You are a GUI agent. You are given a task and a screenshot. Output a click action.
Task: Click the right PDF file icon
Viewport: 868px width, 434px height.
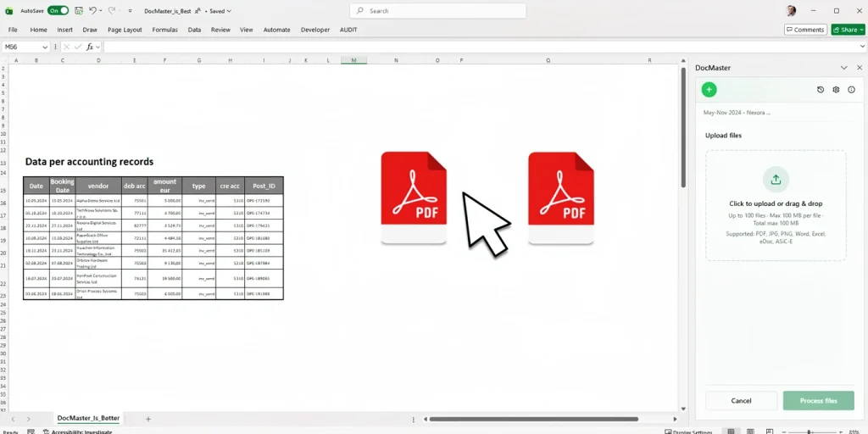pos(561,198)
